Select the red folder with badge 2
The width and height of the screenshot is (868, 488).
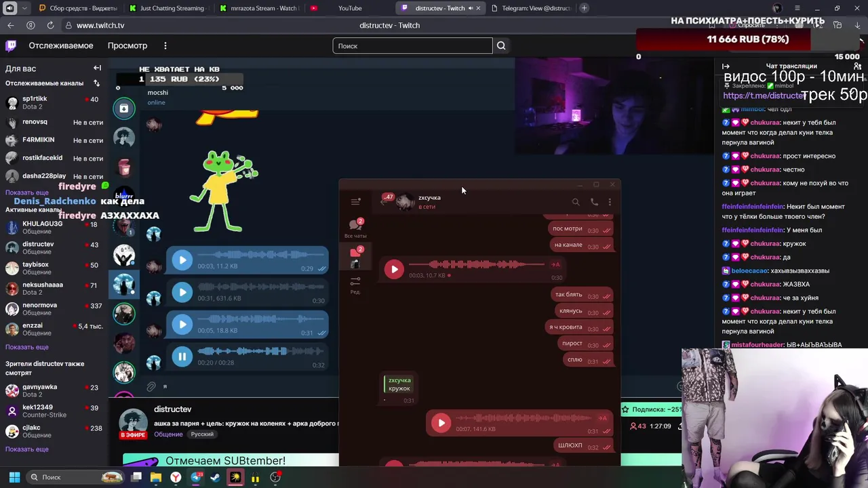[x=355, y=256]
